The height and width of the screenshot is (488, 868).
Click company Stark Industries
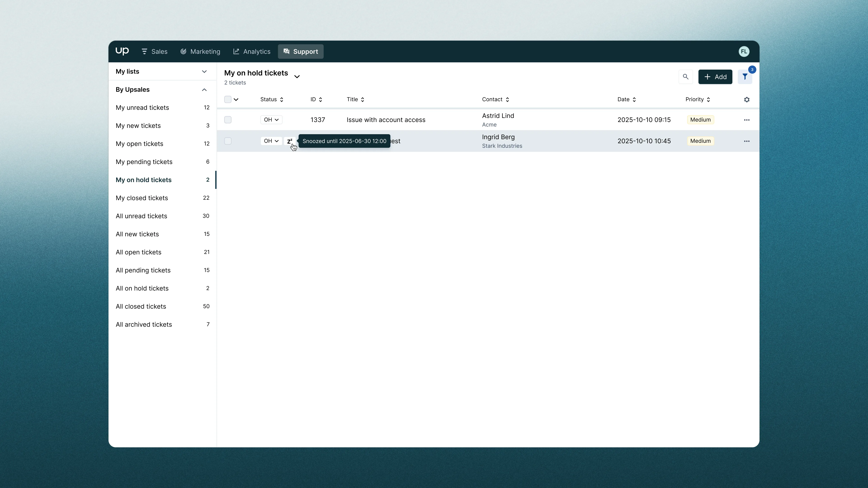click(x=502, y=146)
